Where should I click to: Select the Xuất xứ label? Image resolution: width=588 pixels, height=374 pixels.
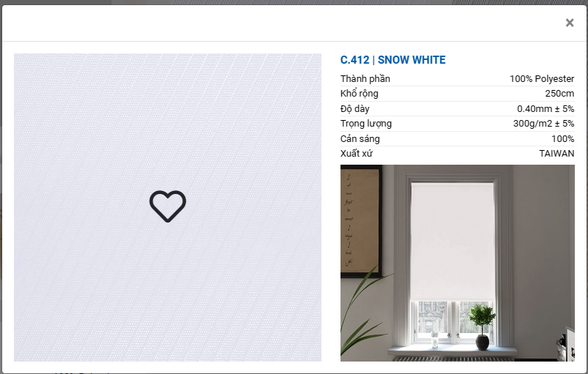(x=357, y=153)
